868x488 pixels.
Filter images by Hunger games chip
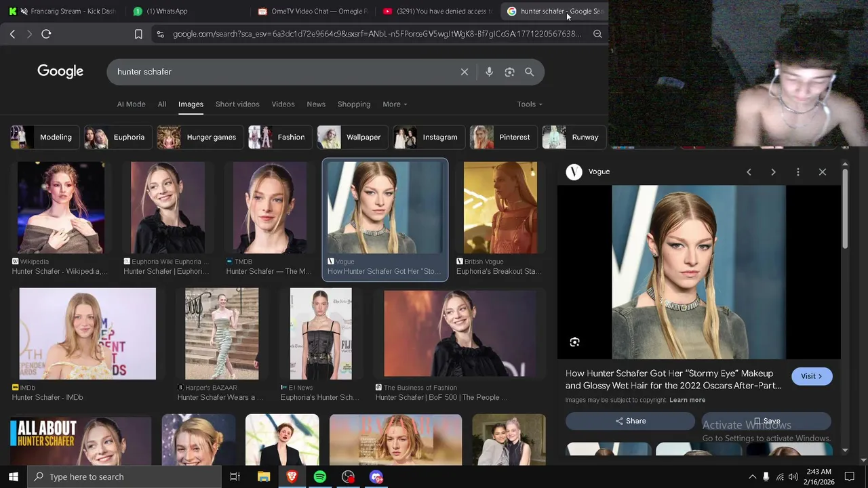click(200, 138)
